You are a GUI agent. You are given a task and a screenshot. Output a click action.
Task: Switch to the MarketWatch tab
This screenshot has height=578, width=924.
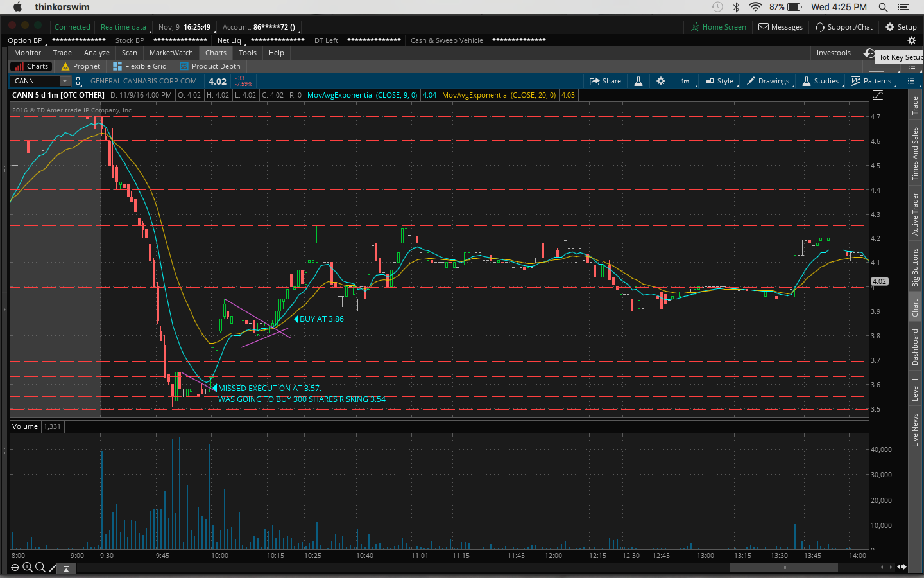[171, 53]
